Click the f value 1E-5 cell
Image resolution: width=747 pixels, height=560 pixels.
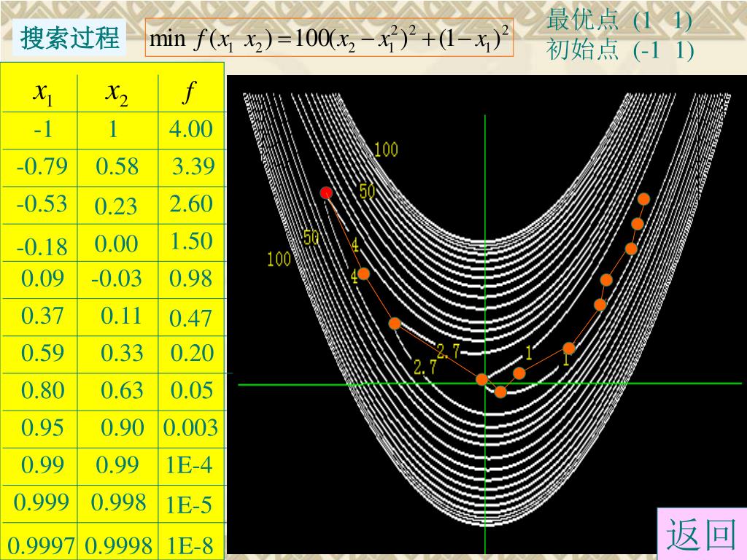(x=190, y=505)
